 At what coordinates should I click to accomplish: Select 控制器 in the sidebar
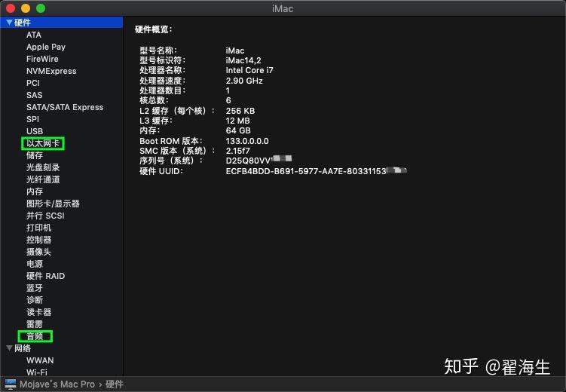(x=38, y=240)
